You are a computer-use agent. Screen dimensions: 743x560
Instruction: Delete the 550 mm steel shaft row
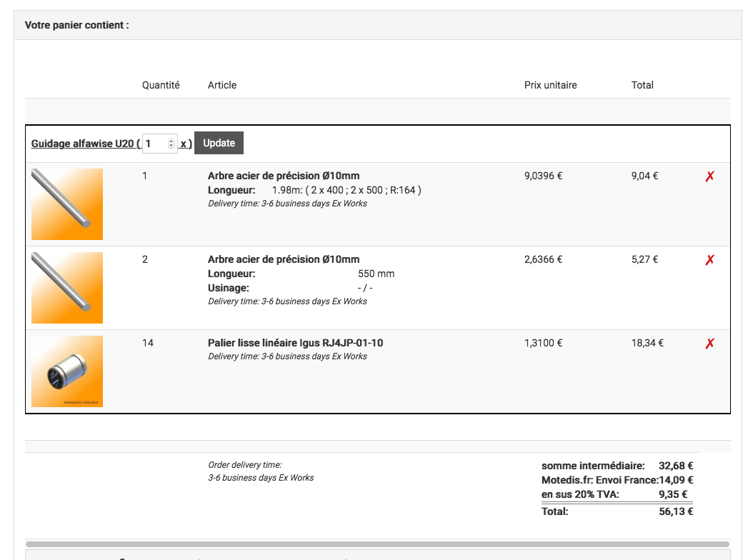click(x=709, y=260)
